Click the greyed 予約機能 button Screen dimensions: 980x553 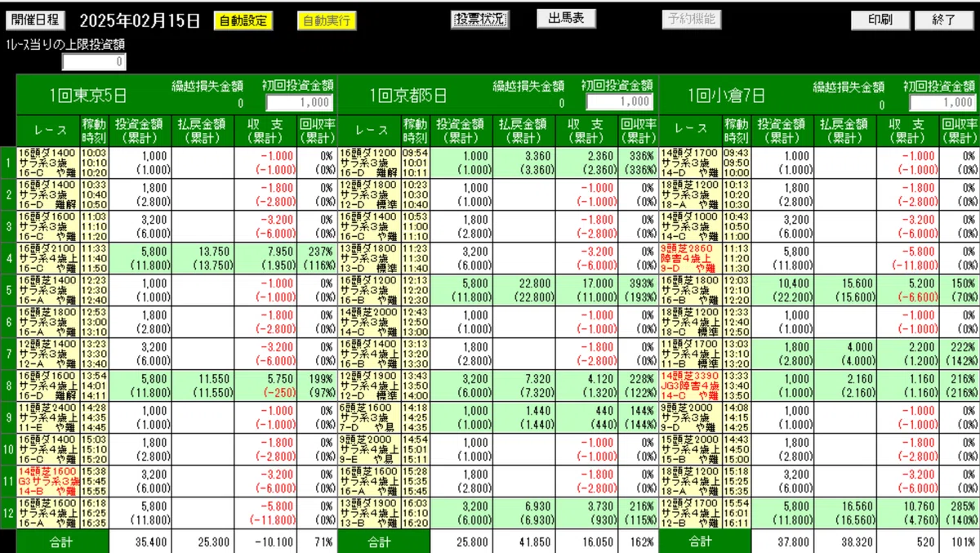[x=691, y=19]
